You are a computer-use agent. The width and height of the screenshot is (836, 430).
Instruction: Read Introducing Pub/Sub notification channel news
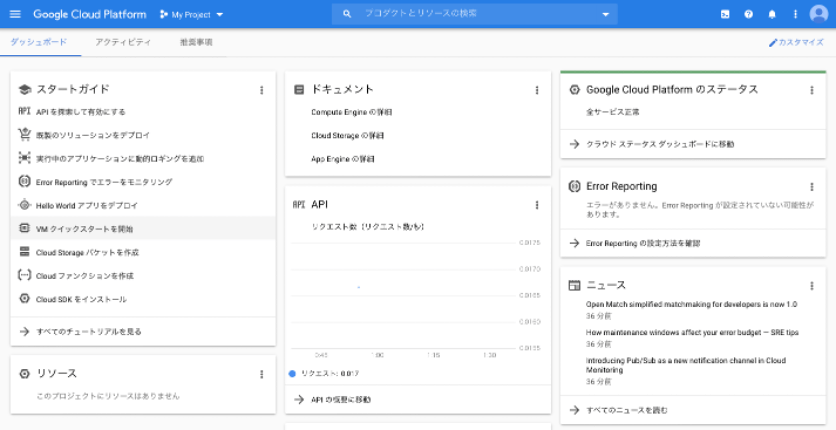(x=686, y=365)
